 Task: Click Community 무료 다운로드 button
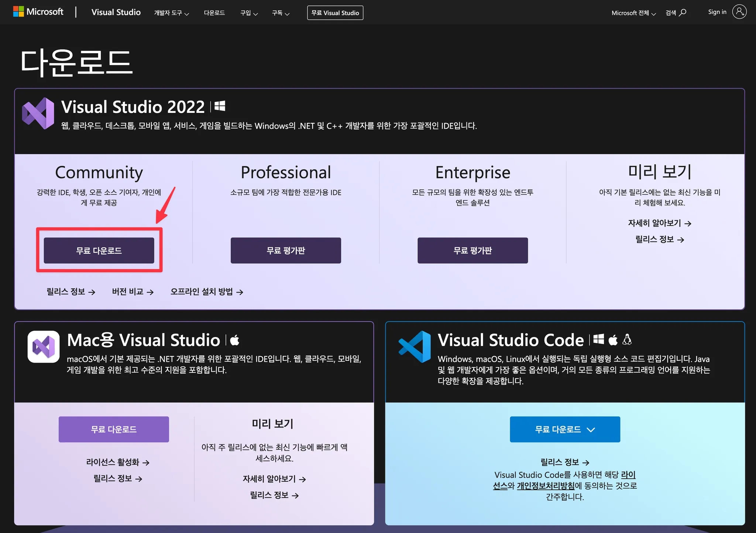pos(99,250)
